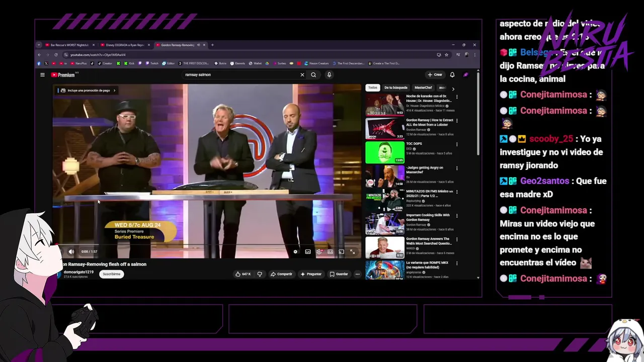Dislike the salmon video
Viewport: 644px width, 362px height.
click(x=260, y=274)
